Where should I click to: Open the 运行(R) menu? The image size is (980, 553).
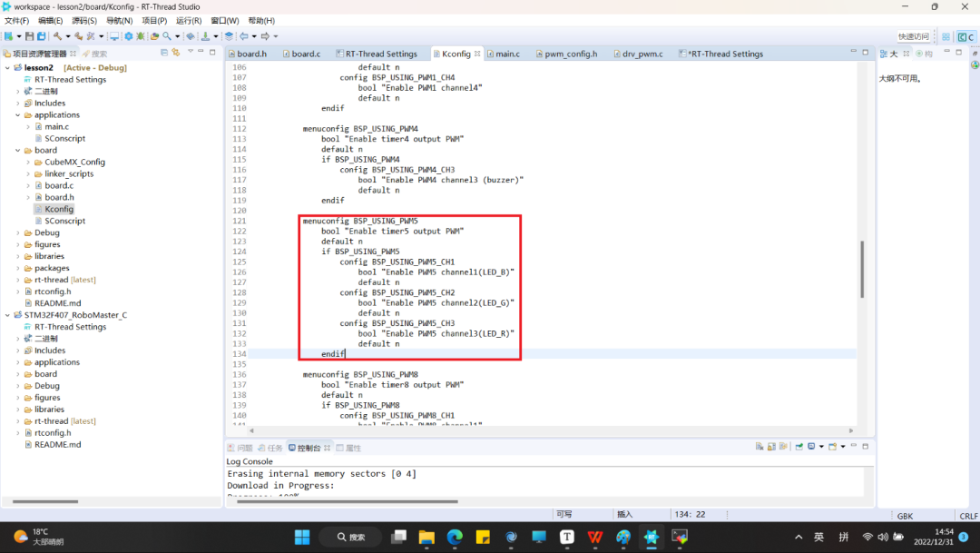pos(189,21)
